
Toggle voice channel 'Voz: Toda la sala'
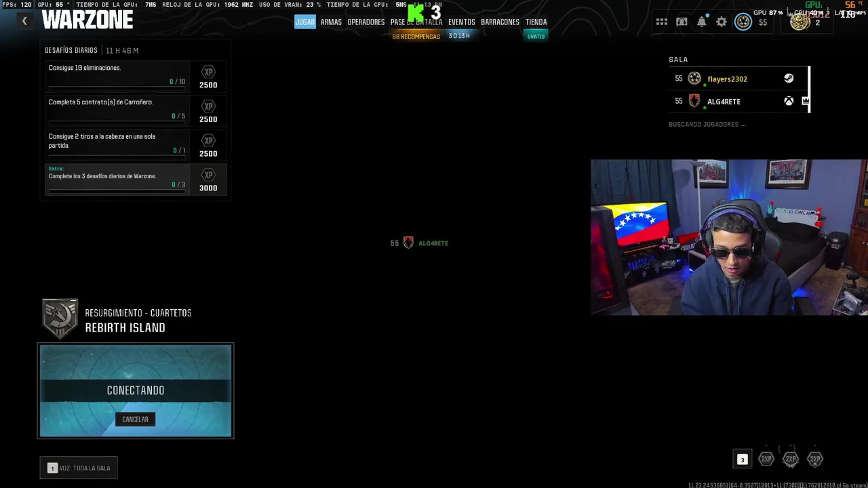point(79,468)
